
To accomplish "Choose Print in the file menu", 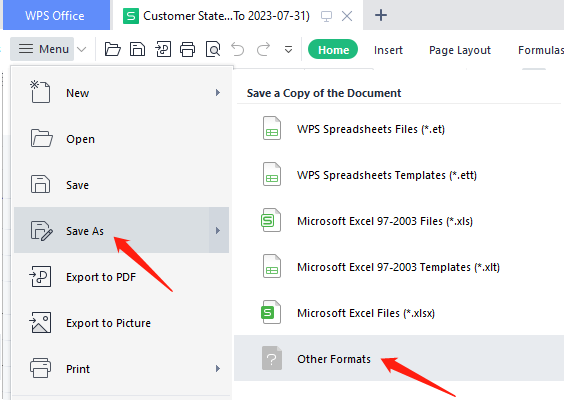I will [x=122, y=369].
